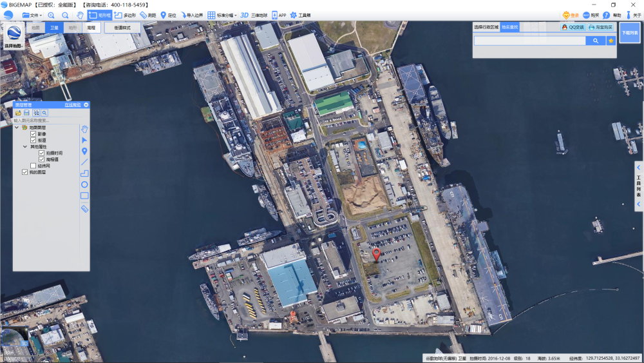The height and width of the screenshot is (363, 644).
Task: Switch to the 高程 elevation map tab
Action: 91,28
